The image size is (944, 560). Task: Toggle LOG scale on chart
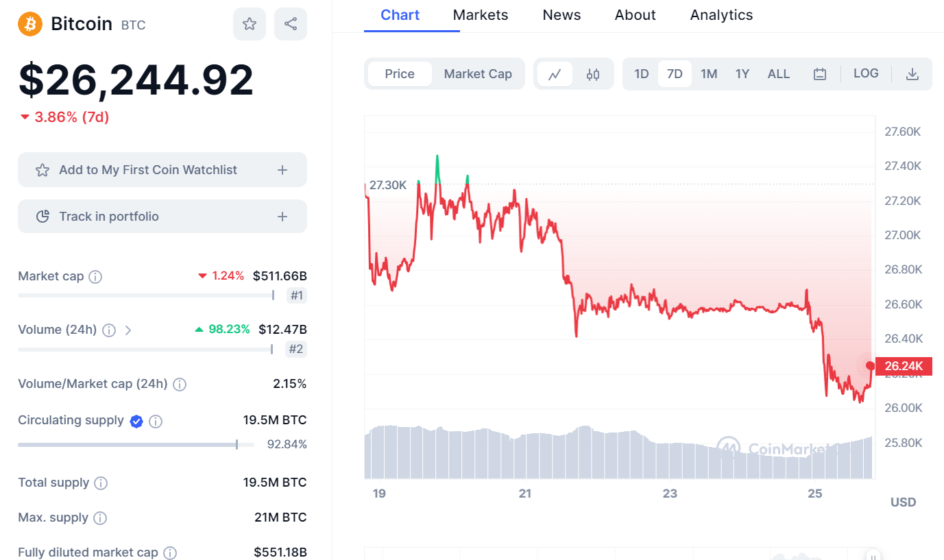point(866,73)
